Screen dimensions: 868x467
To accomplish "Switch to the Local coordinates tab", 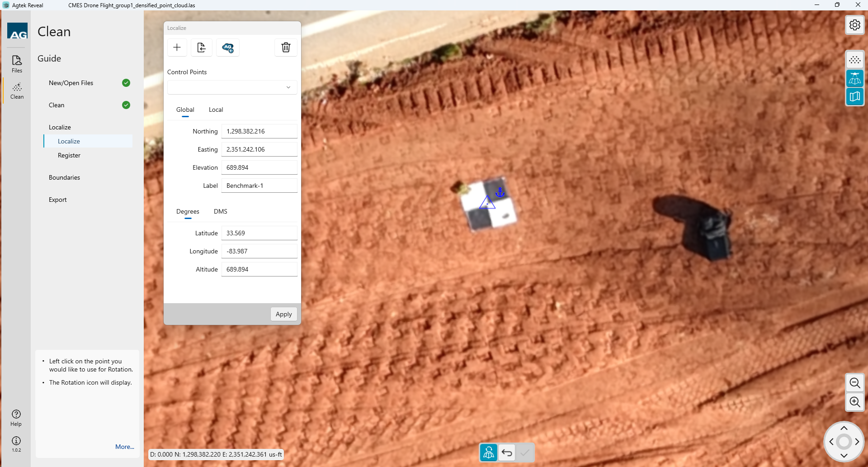I will (x=216, y=110).
